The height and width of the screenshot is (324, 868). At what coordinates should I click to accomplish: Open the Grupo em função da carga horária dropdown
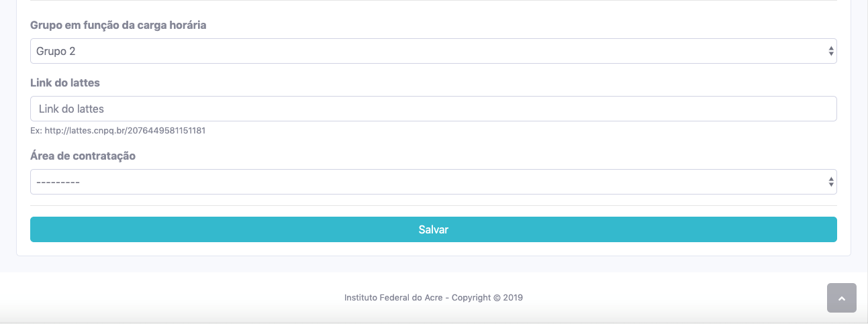click(433, 51)
